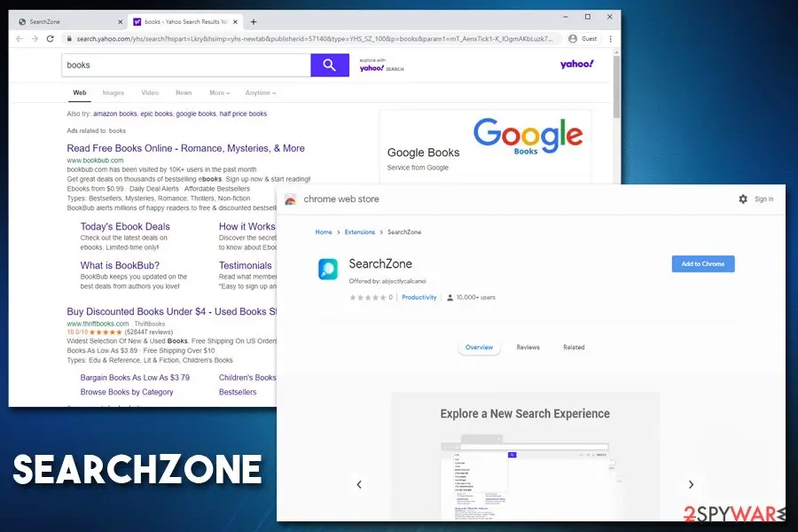This screenshot has height=532, width=798.
Task: Open the www.bookbub.com green URL
Action: coord(95,160)
